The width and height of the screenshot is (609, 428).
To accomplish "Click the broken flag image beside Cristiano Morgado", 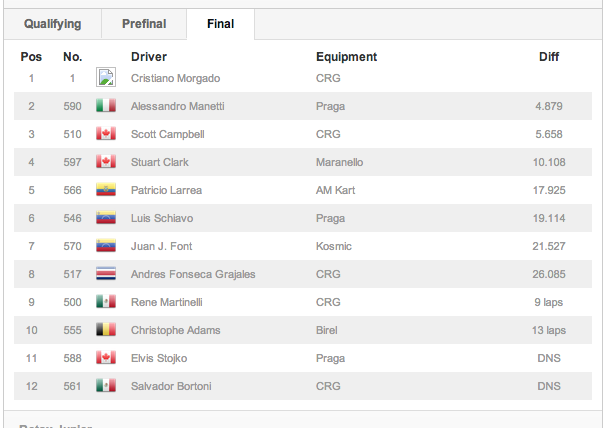I will click(x=105, y=77).
